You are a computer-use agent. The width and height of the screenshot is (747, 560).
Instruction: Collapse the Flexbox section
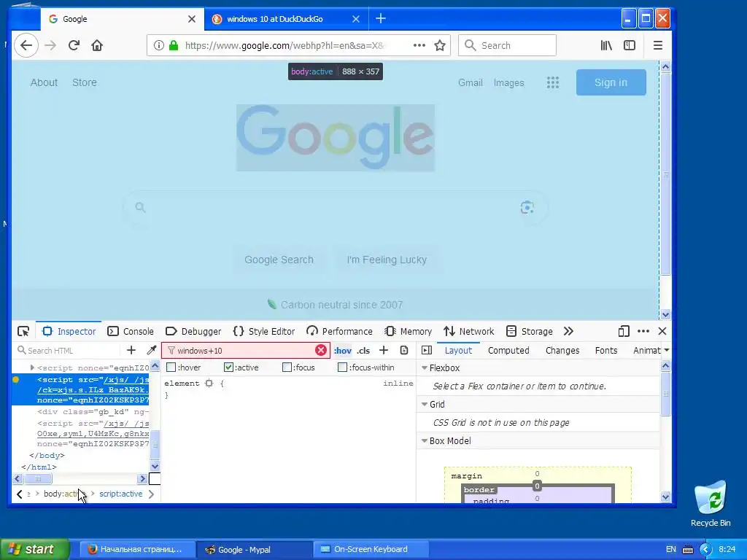pyautogui.click(x=425, y=368)
